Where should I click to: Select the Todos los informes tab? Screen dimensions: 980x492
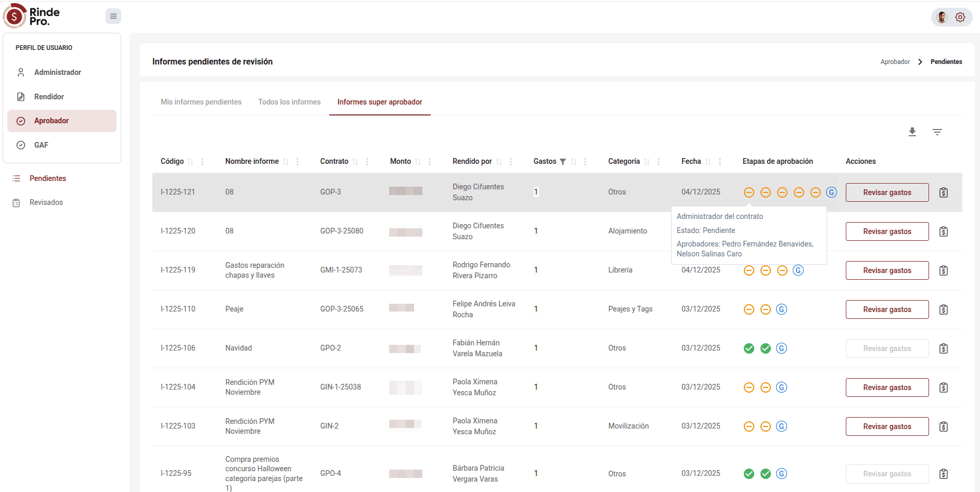tap(289, 102)
